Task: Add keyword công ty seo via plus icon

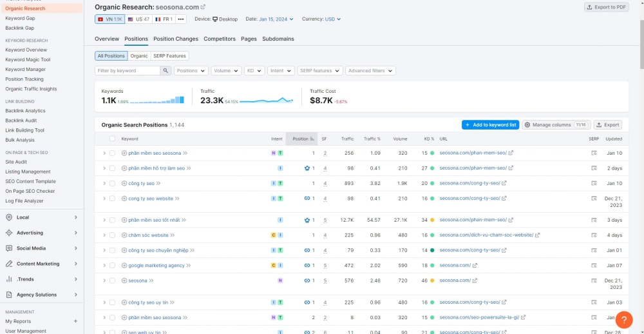Action: 124,184
